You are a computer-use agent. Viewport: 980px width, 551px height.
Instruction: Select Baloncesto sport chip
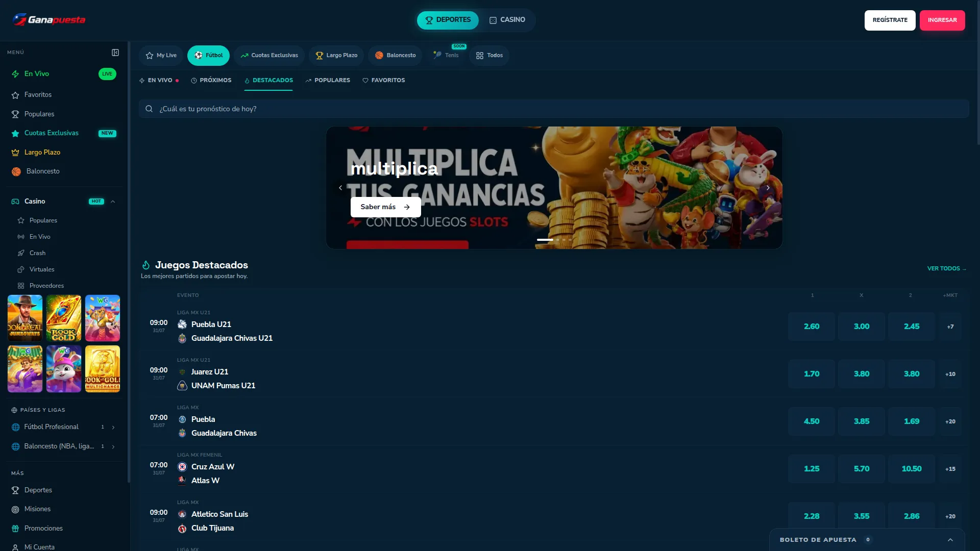click(x=395, y=56)
